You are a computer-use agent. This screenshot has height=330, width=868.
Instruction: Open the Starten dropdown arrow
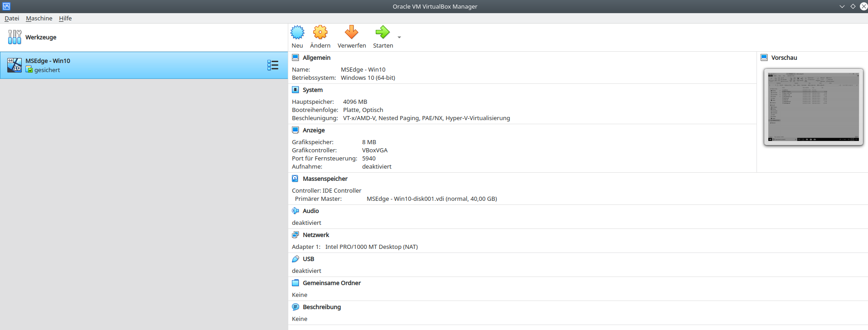(399, 38)
